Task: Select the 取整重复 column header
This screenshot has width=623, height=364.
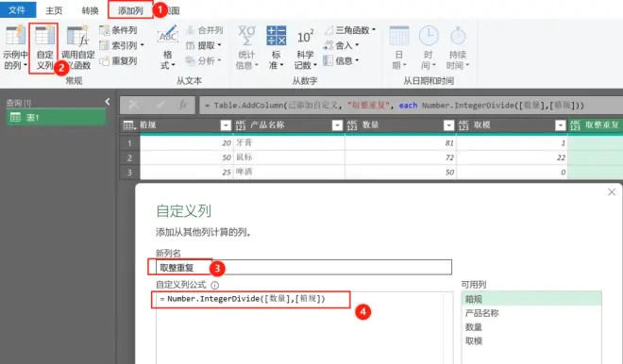Action: point(596,125)
